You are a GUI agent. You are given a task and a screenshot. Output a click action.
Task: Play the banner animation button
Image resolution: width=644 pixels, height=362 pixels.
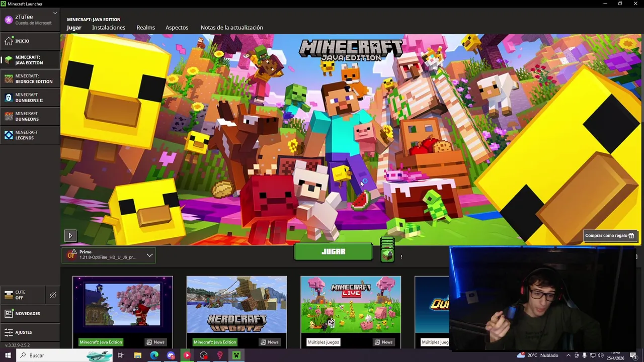click(70, 235)
